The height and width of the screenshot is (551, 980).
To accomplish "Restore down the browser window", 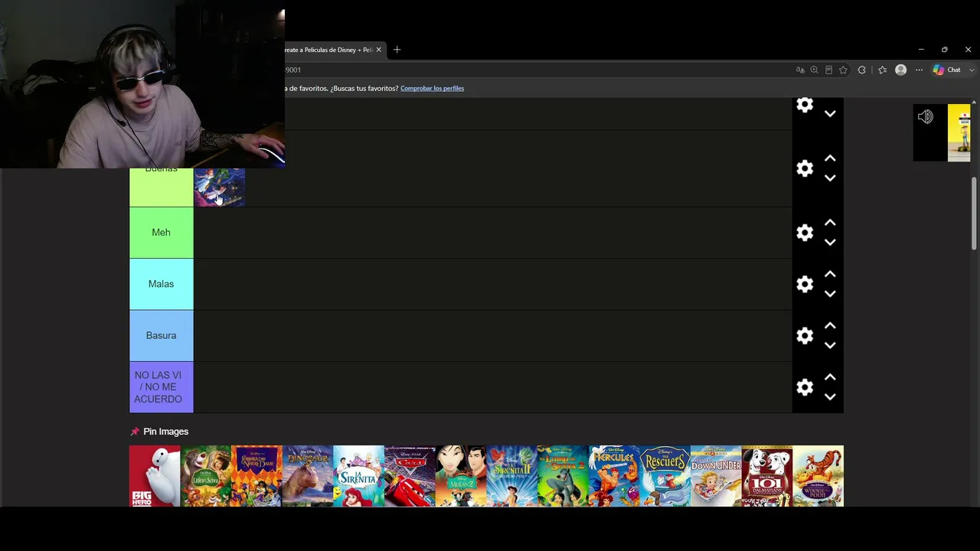I will 945,50.
